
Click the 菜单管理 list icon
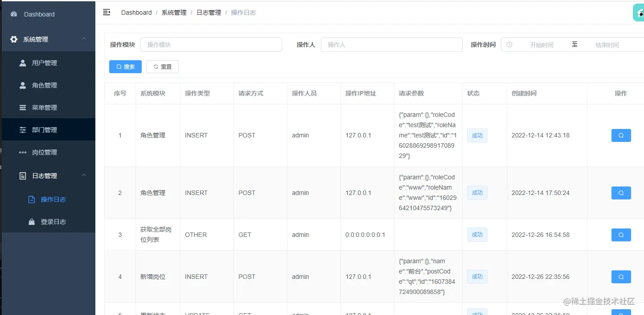pos(23,108)
